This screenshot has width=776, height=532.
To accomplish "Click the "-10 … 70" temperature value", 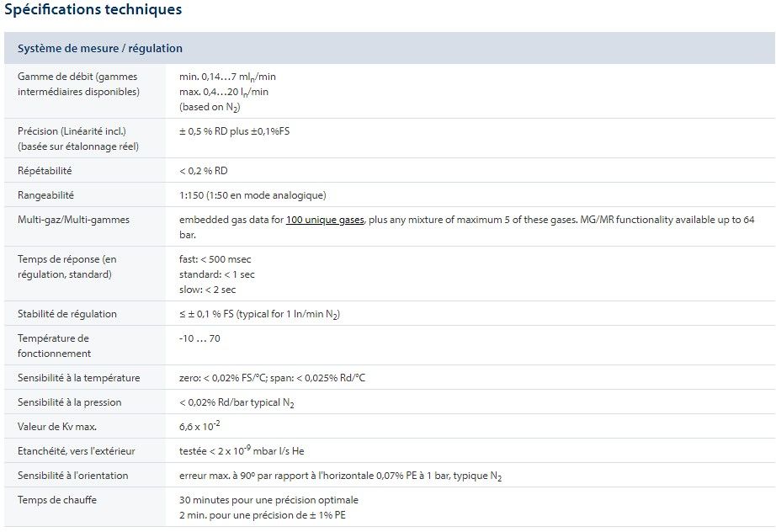I will 199,338.
